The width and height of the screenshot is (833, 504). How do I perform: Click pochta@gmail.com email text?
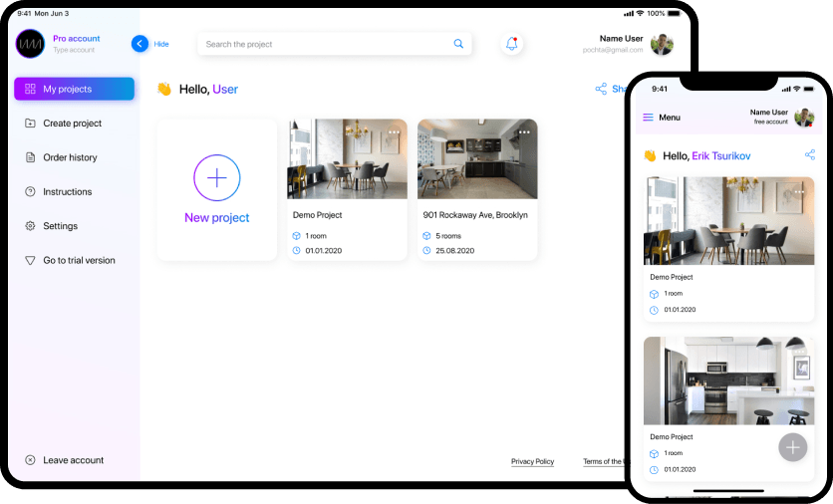pyautogui.click(x=613, y=50)
